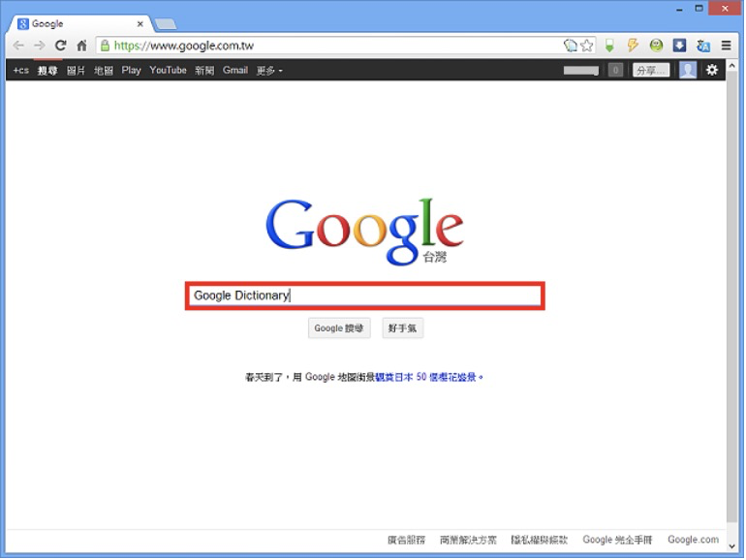This screenshot has width=746, height=560.
Task: Open 圖片 in the Google bar
Action: [x=76, y=71]
